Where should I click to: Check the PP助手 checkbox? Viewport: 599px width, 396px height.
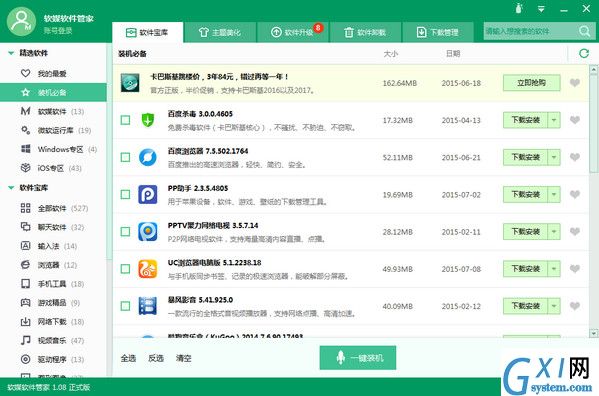pos(125,194)
